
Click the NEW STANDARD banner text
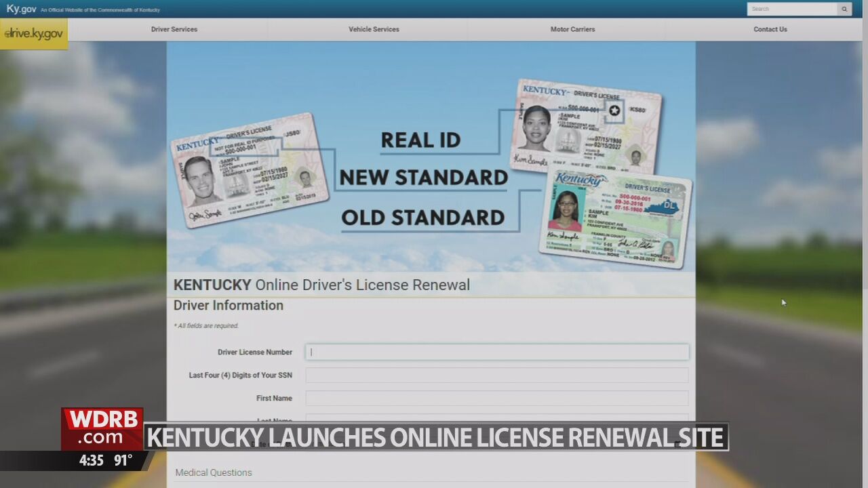point(424,178)
